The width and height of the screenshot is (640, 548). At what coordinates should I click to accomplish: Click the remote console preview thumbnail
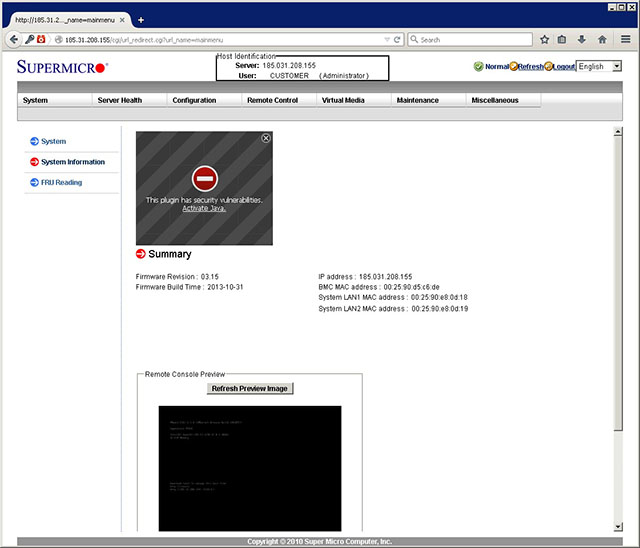coord(250,468)
